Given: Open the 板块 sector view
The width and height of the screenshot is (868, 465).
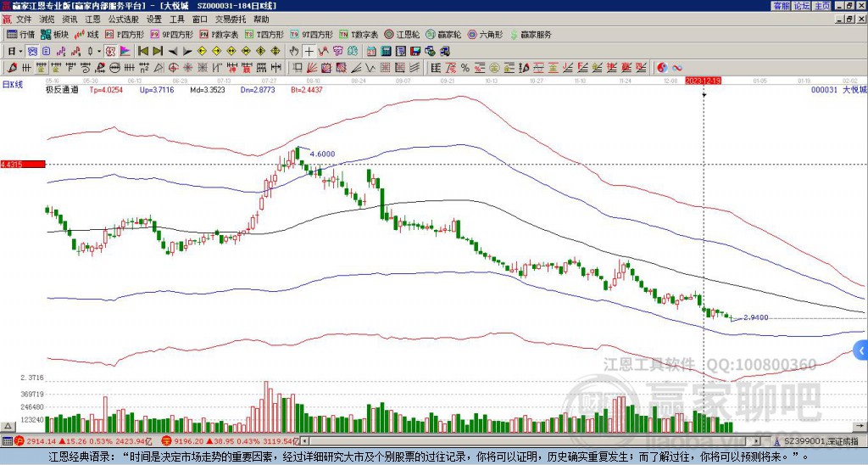Looking at the screenshot, I should (x=54, y=34).
